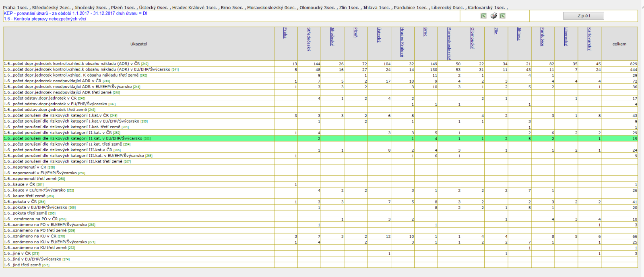Select row 'pokuta v EU/EHP/Švýcarsko [265]'
644x277 pixels.
pos(320,207)
